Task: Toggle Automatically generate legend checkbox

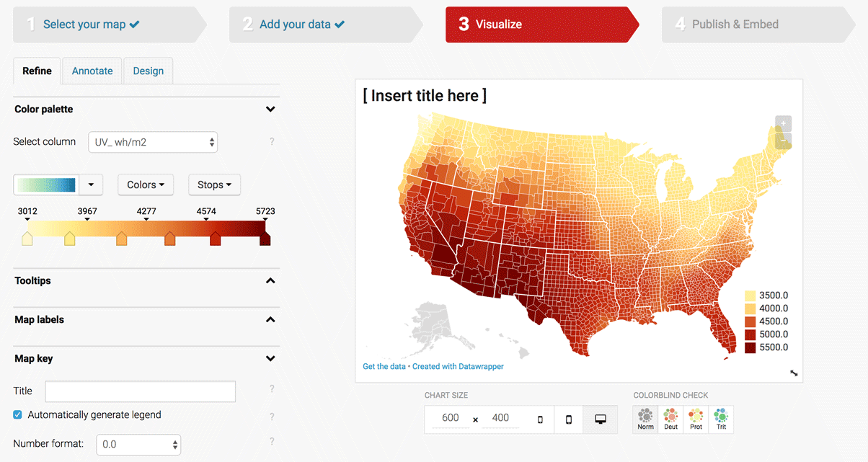Action: pyautogui.click(x=18, y=415)
